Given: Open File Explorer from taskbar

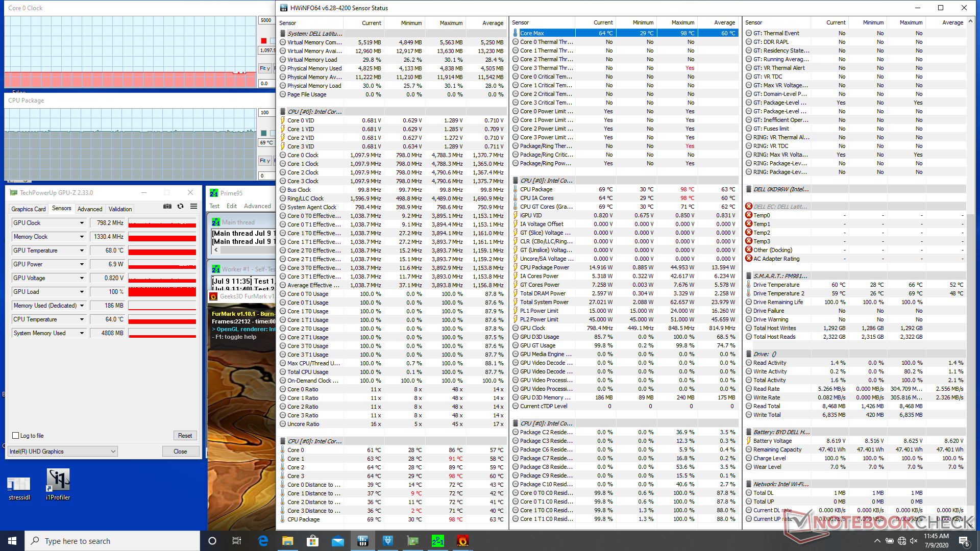Looking at the screenshot, I should (x=288, y=541).
